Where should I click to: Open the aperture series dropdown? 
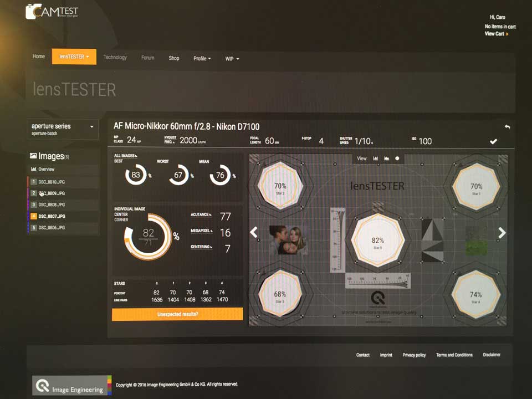[x=63, y=129]
